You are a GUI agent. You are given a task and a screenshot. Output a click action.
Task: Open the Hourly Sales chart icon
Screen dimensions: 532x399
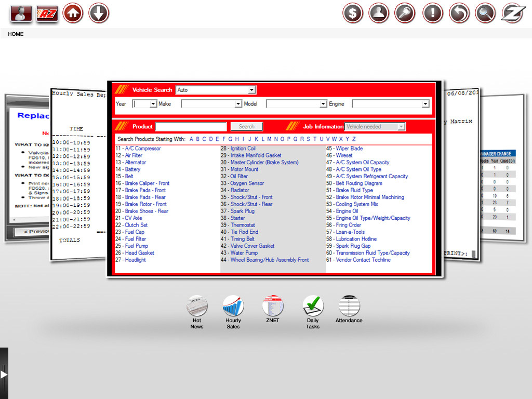[x=233, y=306]
